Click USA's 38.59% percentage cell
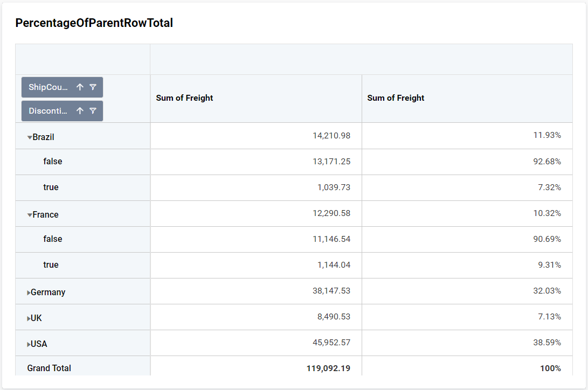 click(x=548, y=343)
